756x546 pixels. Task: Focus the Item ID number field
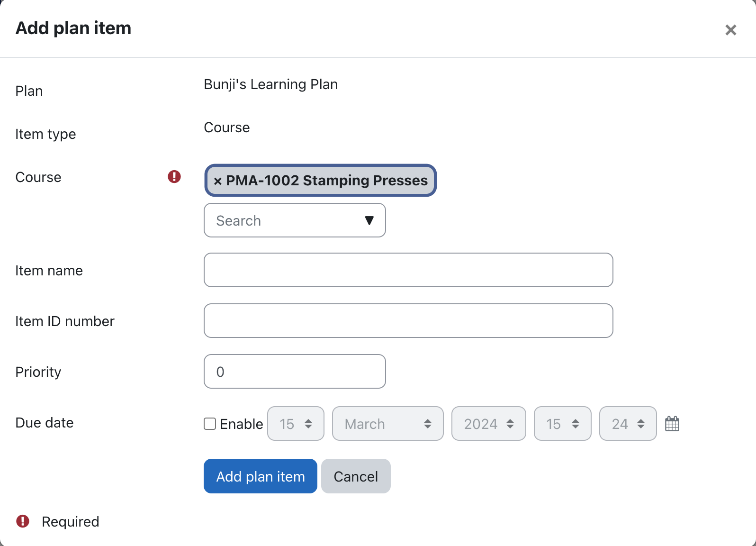(x=408, y=321)
